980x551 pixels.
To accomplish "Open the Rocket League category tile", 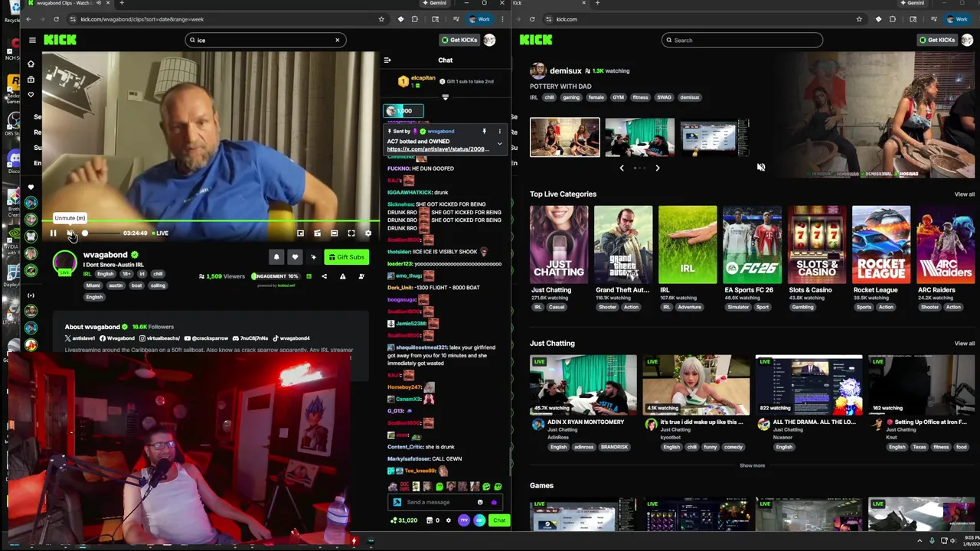I will [x=880, y=244].
